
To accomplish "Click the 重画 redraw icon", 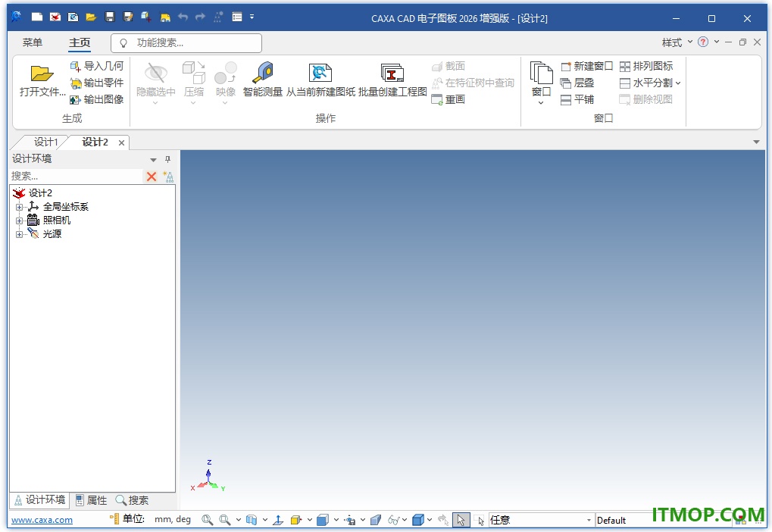I will (x=436, y=99).
